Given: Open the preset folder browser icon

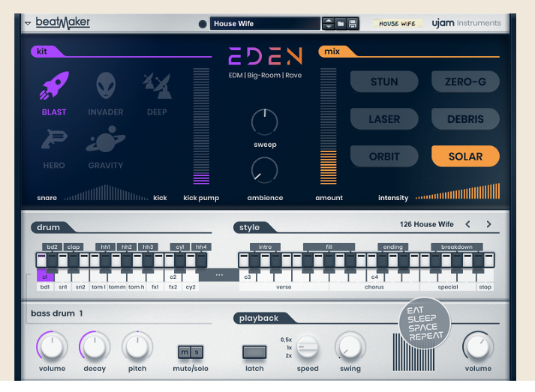Looking at the screenshot, I should pyautogui.click(x=341, y=23).
